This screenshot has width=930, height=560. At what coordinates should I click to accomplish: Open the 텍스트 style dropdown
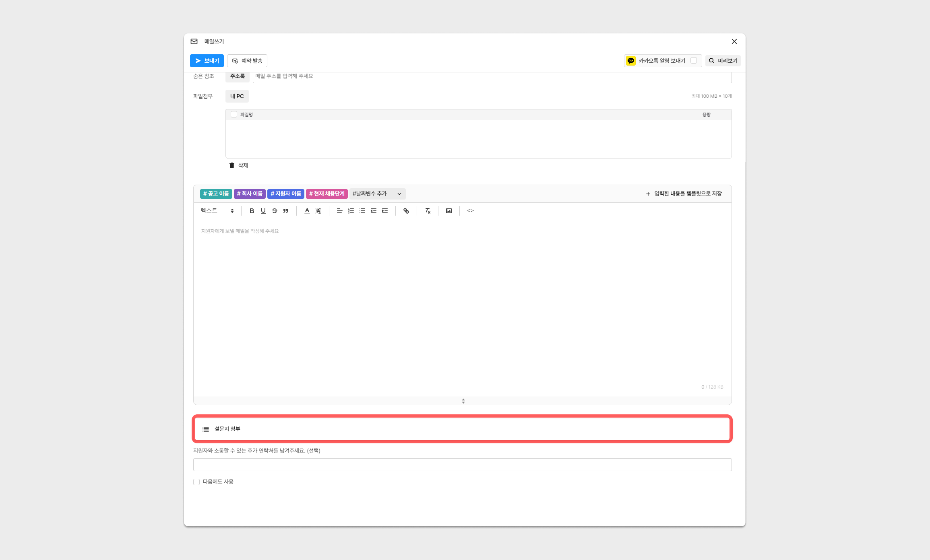click(217, 211)
